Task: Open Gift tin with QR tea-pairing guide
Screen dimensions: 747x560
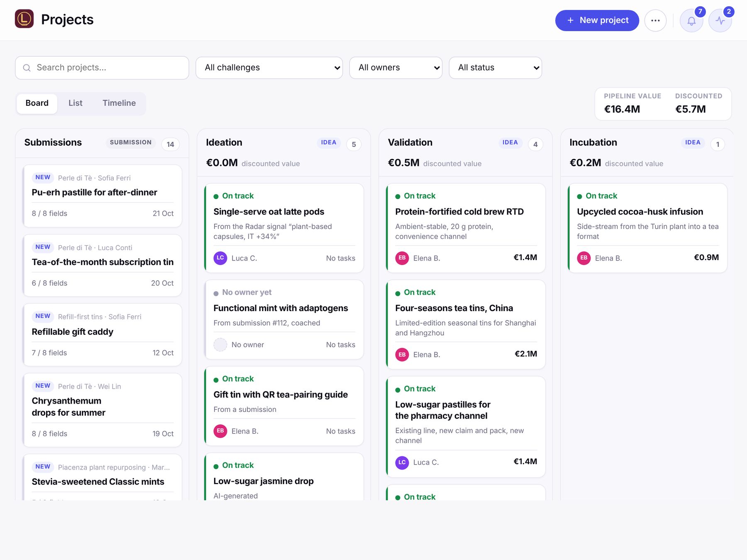Action: point(284,406)
